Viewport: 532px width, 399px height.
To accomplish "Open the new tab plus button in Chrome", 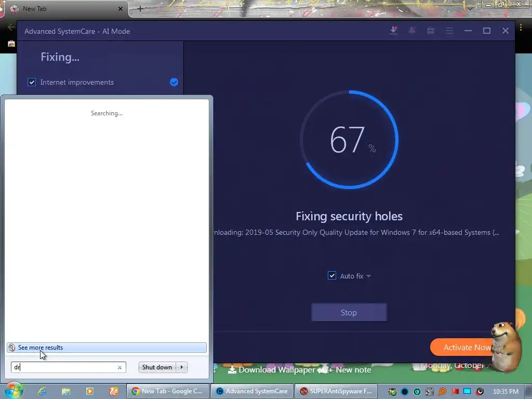I will click(140, 9).
